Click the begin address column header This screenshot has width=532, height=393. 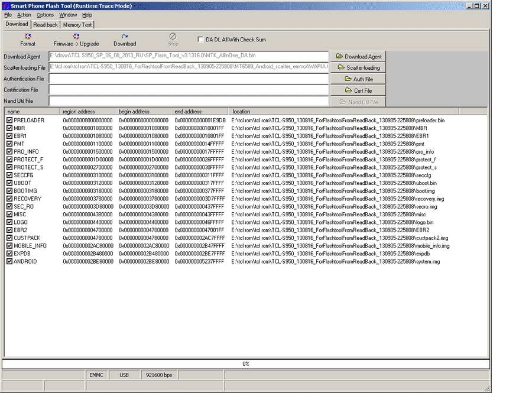point(143,111)
